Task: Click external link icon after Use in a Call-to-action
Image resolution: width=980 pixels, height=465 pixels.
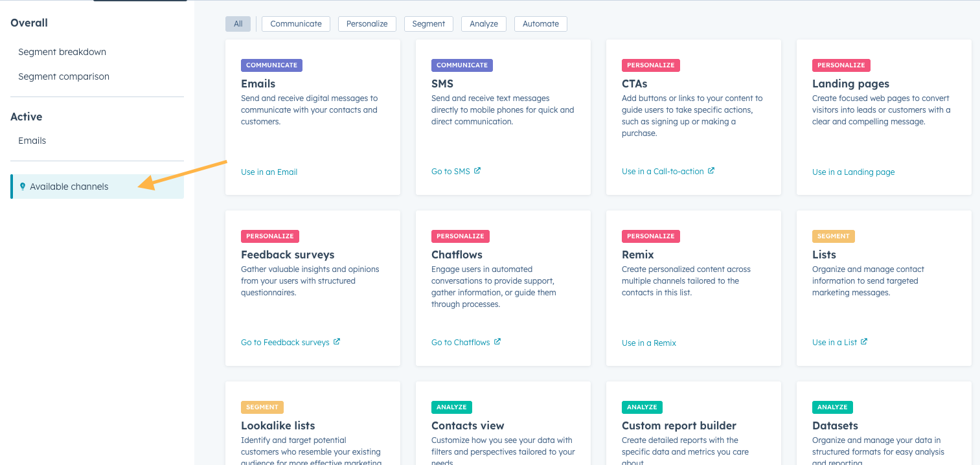Action: pos(711,171)
